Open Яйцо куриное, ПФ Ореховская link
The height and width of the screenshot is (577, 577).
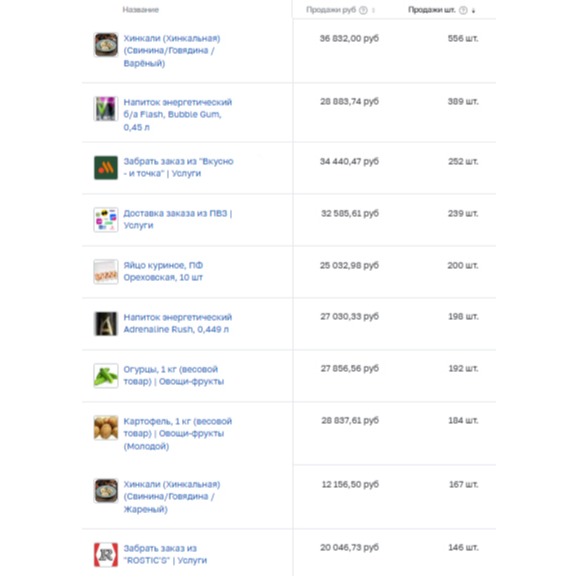(x=163, y=271)
